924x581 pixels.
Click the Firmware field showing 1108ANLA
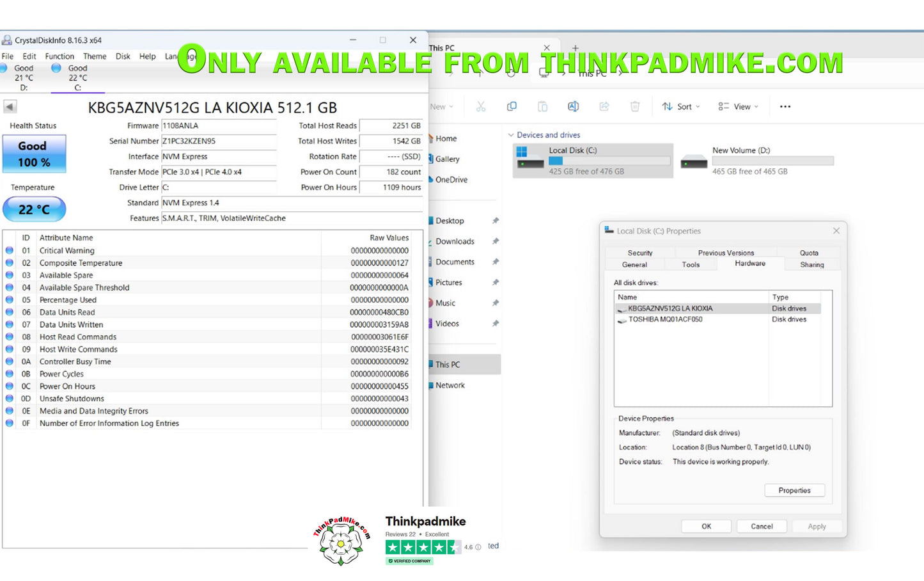pyautogui.click(x=219, y=125)
